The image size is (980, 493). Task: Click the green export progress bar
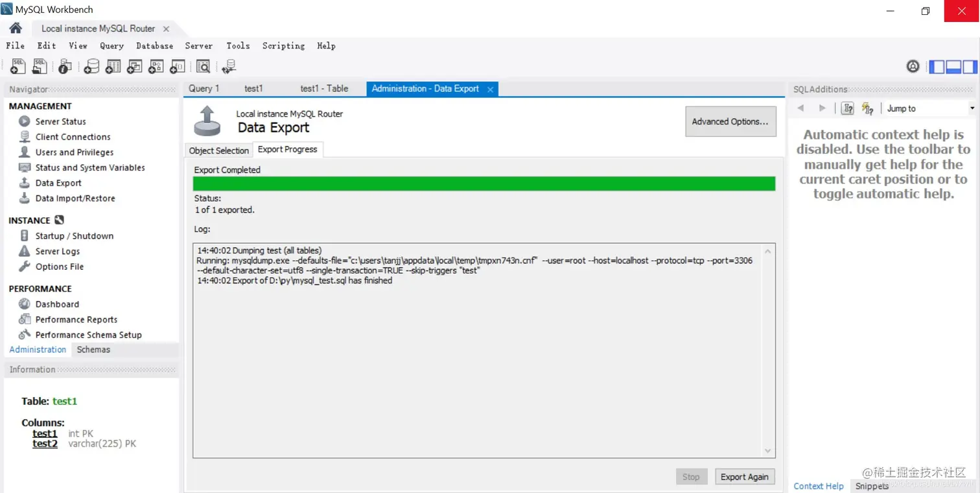coord(484,184)
